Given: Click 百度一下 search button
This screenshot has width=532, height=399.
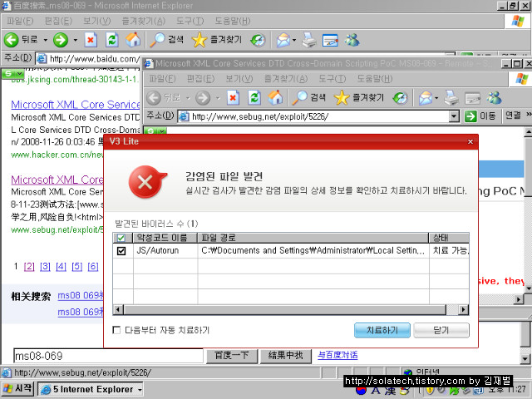Looking at the screenshot, I should (232, 355).
